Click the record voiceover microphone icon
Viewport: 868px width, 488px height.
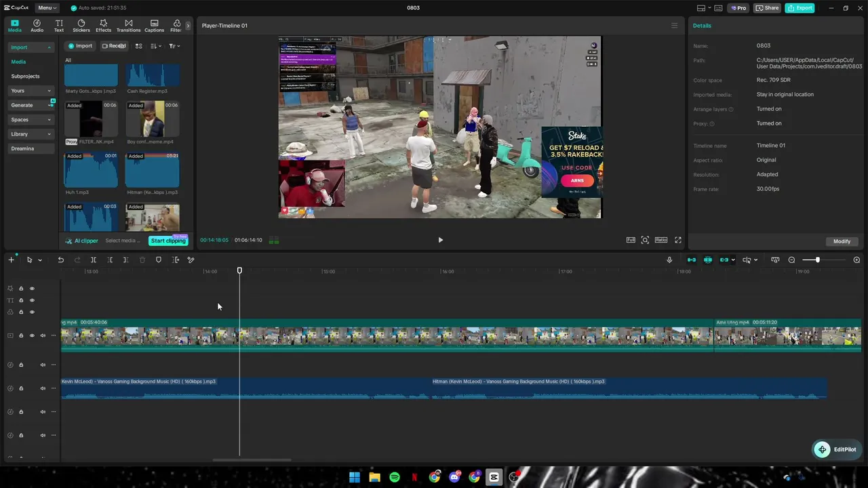[x=669, y=260]
